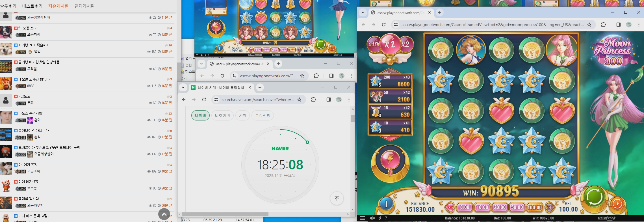Viewport: 644px width, 222px height.
Task: Switch to the 자유게시판 tab
Action: (58, 6)
